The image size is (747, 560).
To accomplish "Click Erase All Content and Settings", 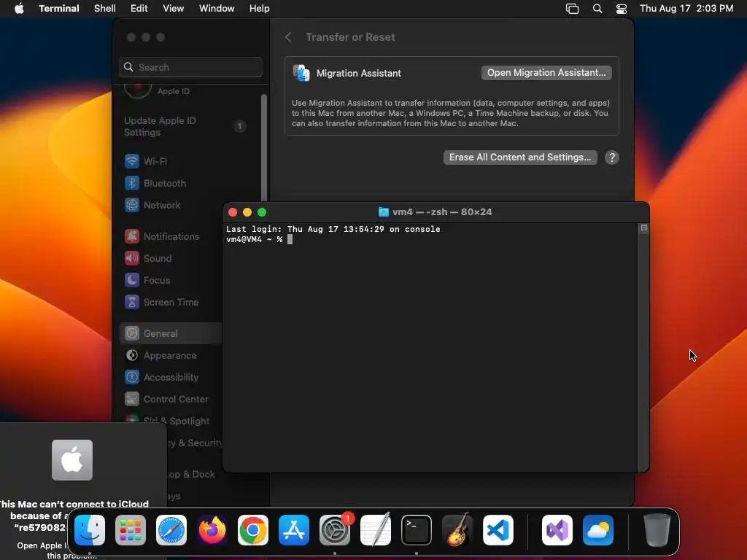I will (x=520, y=157).
